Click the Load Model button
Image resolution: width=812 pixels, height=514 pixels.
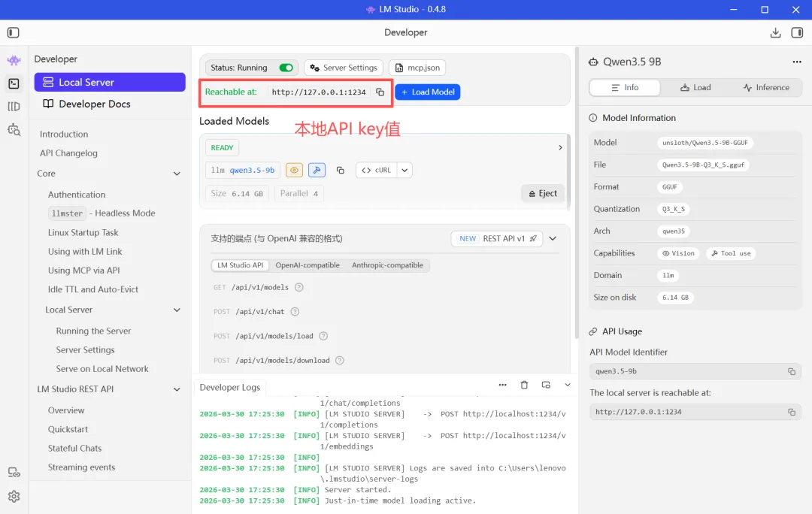click(x=428, y=92)
